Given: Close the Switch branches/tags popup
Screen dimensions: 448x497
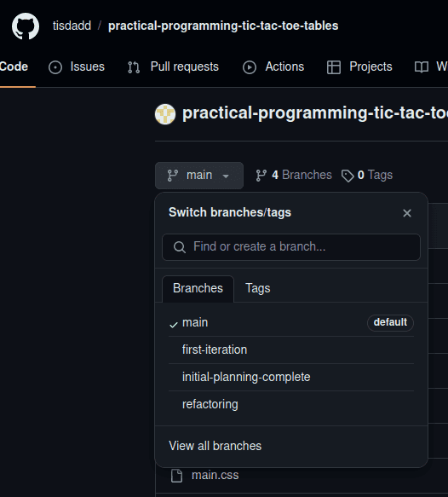Looking at the screenshot, I should click(x=407, y=213).
